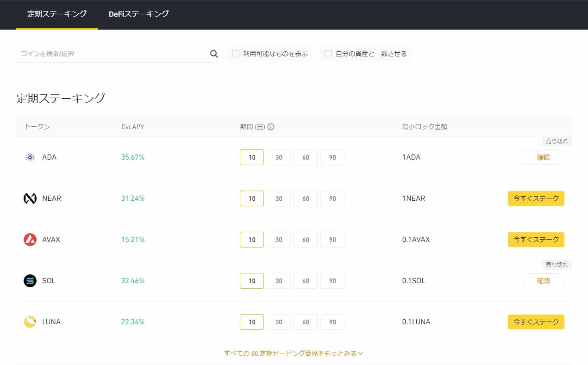Click 今すぐステーク button for LUNA
The height and width of the screenshot is (365, 588).
coord(536,322)
